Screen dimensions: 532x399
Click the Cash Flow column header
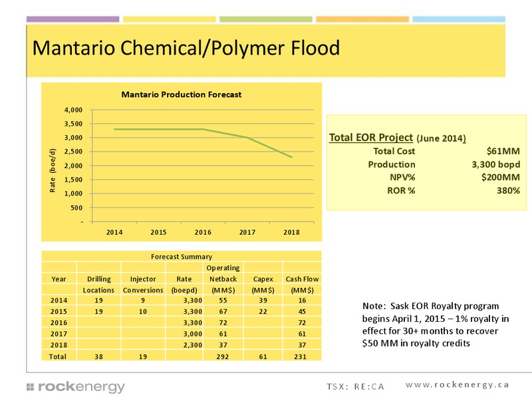(x=302, y=279)
